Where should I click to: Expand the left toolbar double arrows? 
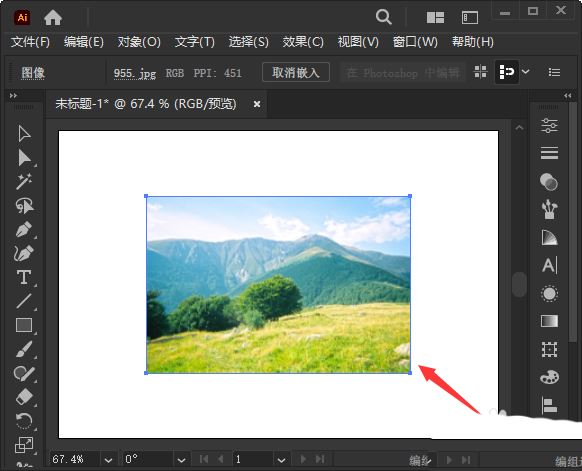point(13,96)
